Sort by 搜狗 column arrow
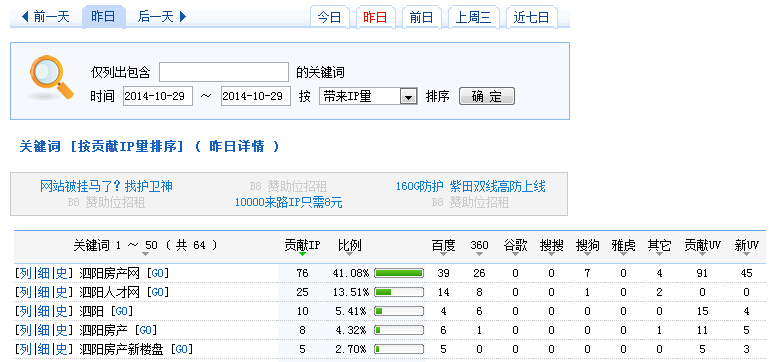 point(587,254)
